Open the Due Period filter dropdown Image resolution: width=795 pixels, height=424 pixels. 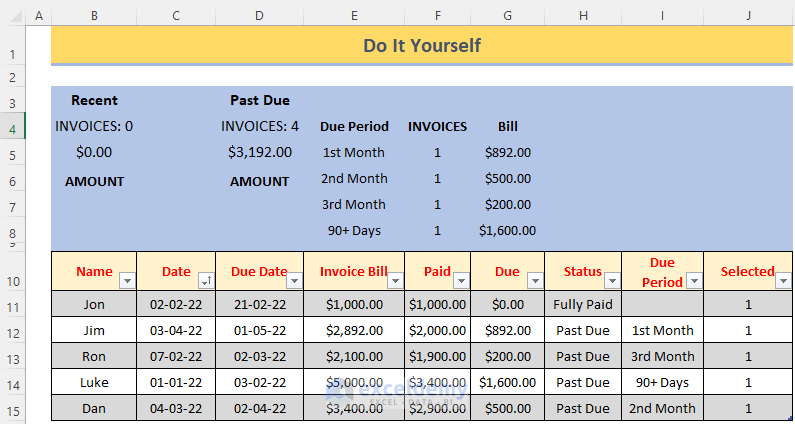[694, 281]
